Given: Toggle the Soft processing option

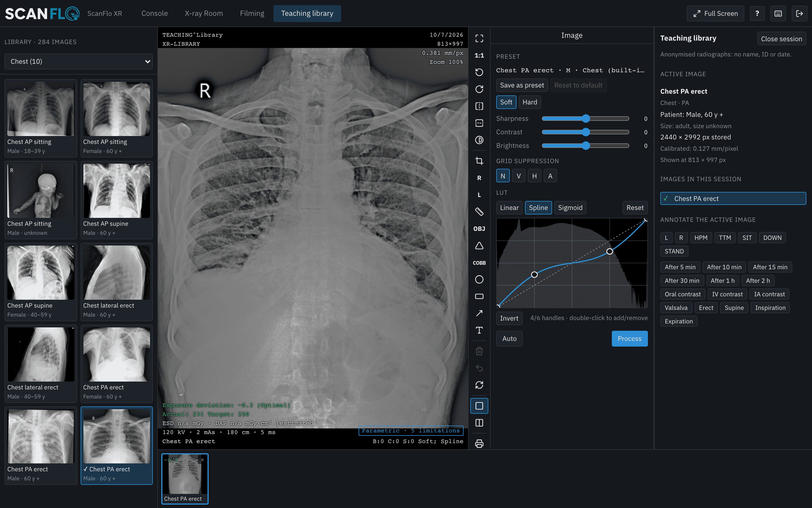Looking at the screenshot, I should point(506,102).
